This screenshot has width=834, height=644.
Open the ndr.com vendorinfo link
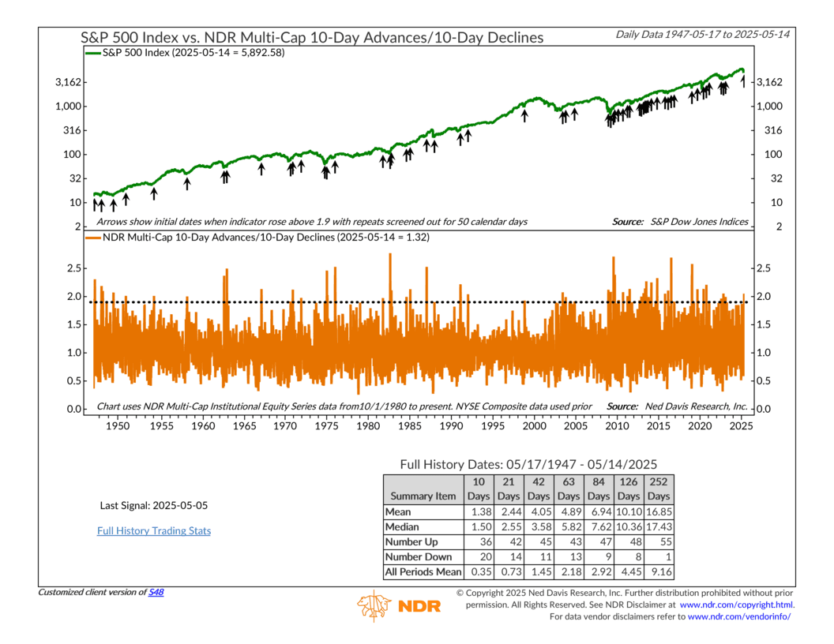click(739, 616)
